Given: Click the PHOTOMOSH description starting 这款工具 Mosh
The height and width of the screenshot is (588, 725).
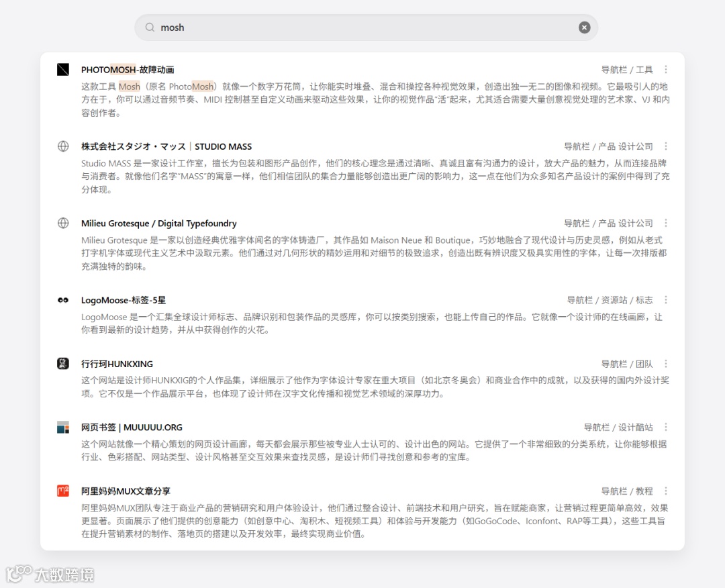Looking at the screenshot, I should (375, 99).
